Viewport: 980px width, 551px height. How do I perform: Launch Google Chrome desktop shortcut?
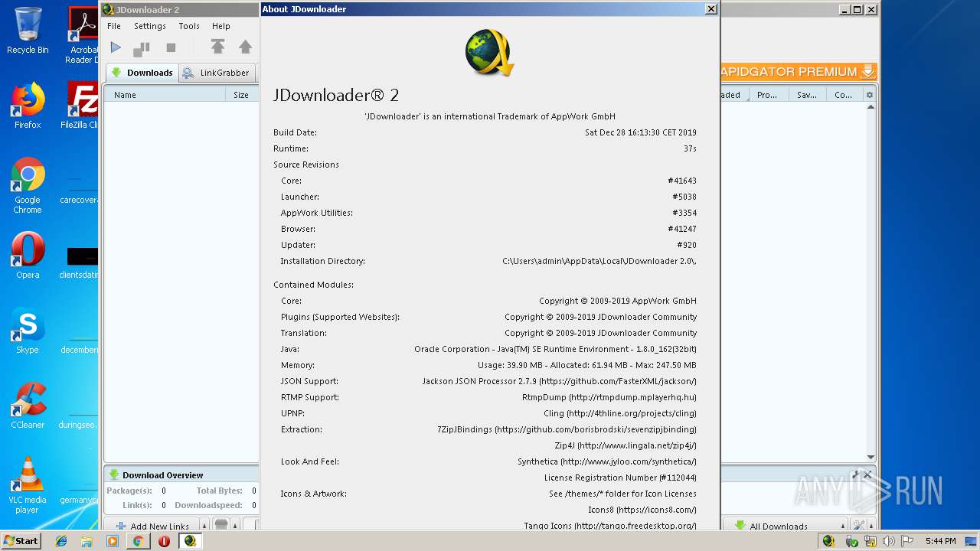click(x=28, y=185)
